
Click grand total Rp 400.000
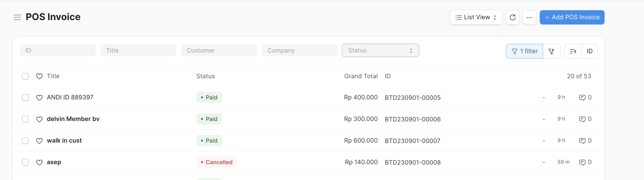[x=361, y=97]
